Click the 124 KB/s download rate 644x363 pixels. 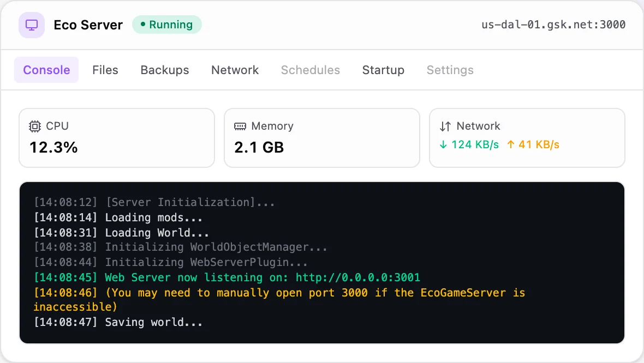[475, 144]
